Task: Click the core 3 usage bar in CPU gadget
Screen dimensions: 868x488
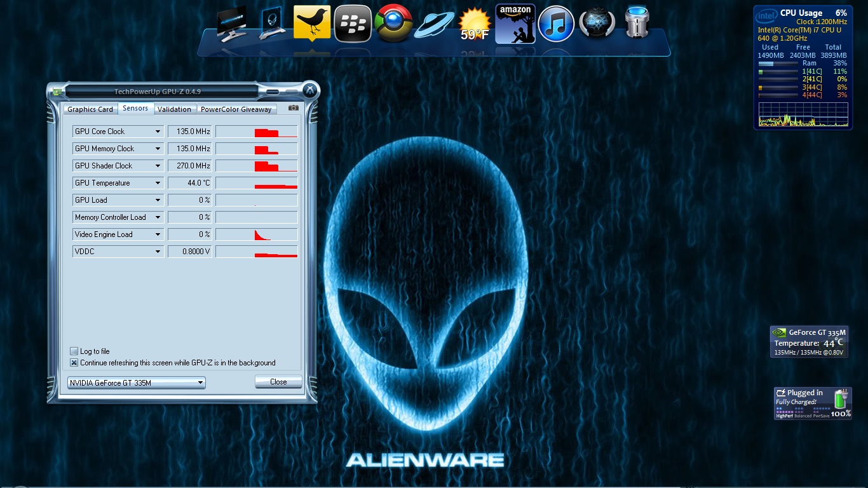Action: [x=778, y=87]
